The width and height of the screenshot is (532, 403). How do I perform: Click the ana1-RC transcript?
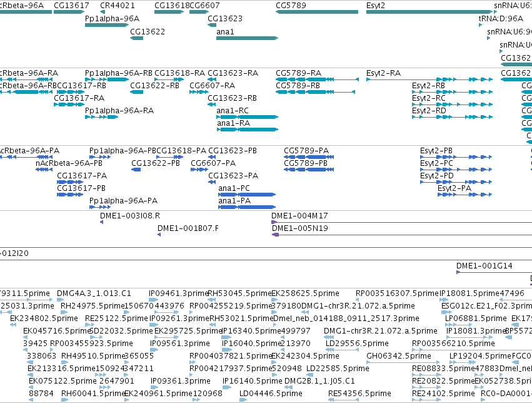coord(248,117)
